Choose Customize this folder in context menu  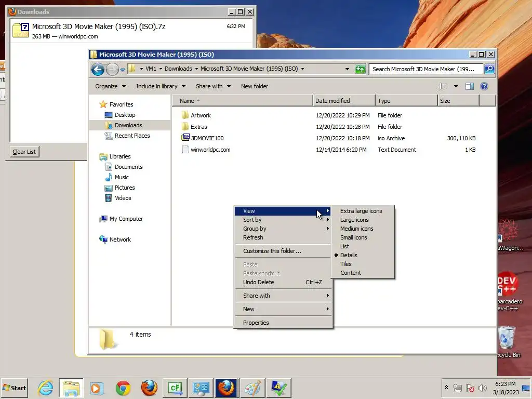click(x=283, y=251)
